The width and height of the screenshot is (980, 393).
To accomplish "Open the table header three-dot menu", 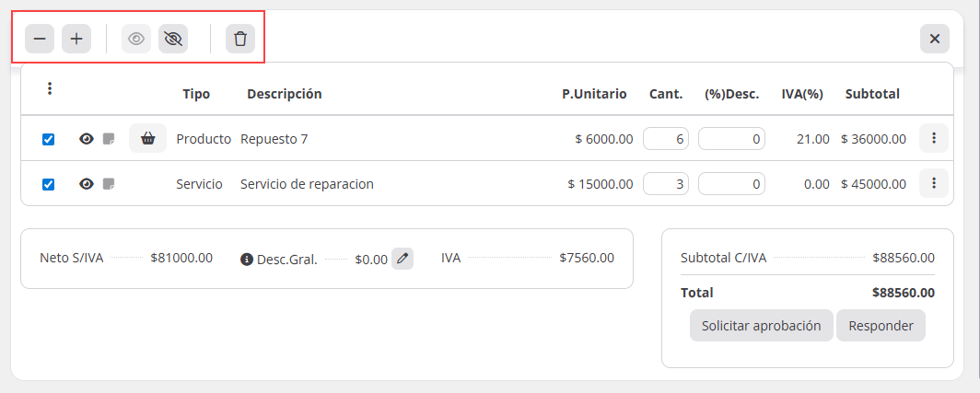I will tap(50, 89).
